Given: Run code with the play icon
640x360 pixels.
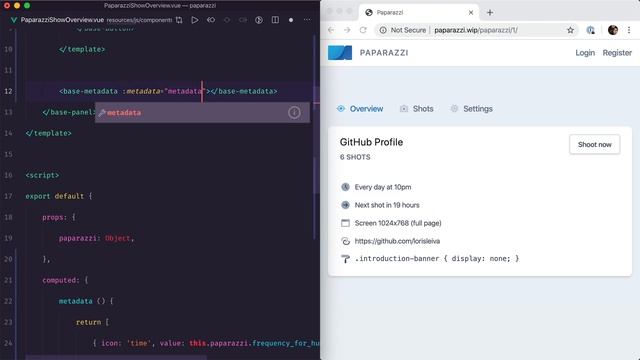Looking at the screenshot, I should point(195,20).
